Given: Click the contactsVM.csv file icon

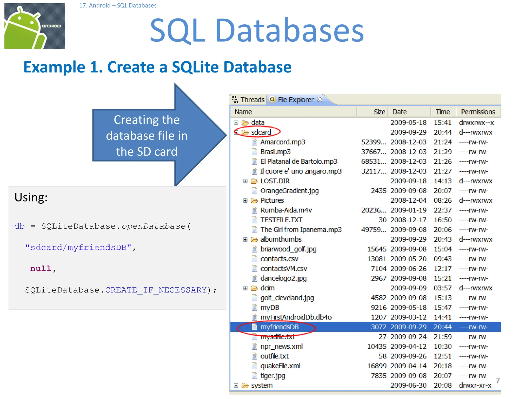Looking at the screenshot, I should click(x=255, y=269).
